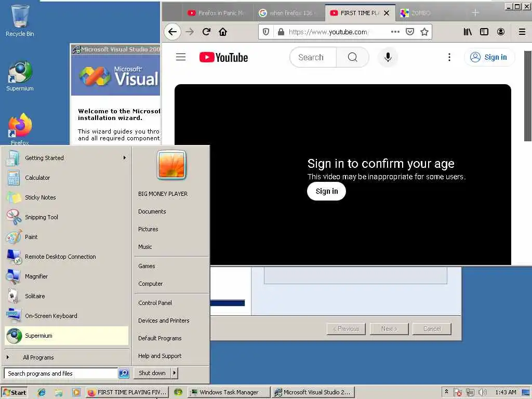Viewport: 532px width, 399px height.
Task: Click the user account picture
Action: [x=171, y=165]
